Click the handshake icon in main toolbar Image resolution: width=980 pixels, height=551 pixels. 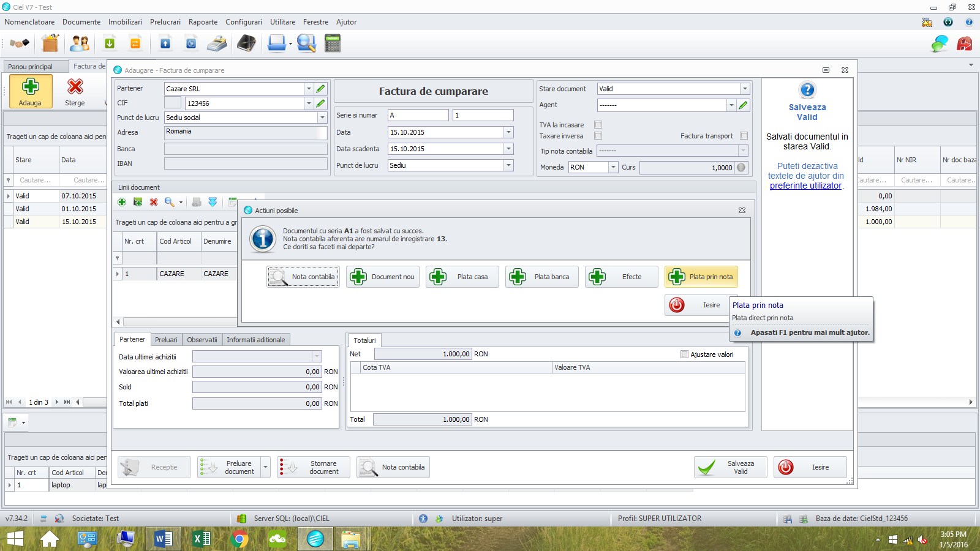(20, 43)
